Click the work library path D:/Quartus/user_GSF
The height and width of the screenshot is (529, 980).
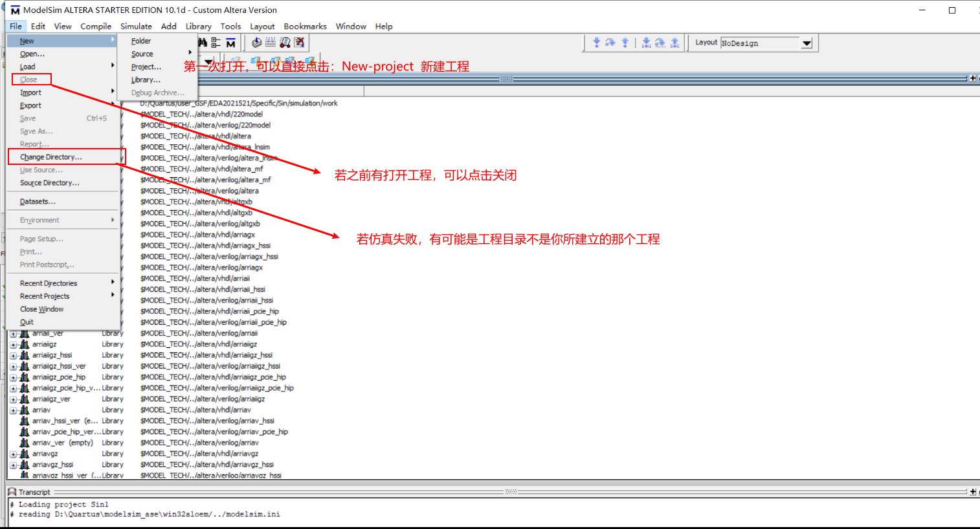(x=238, y=103)
